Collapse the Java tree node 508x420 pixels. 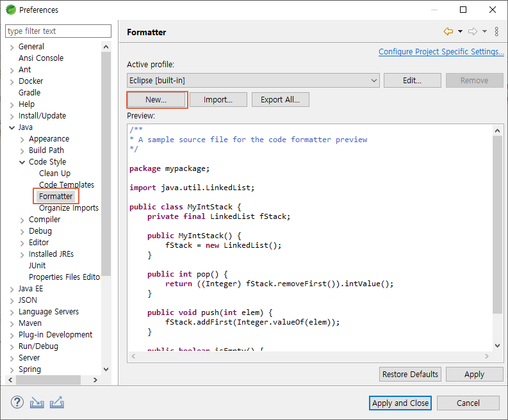12,127
